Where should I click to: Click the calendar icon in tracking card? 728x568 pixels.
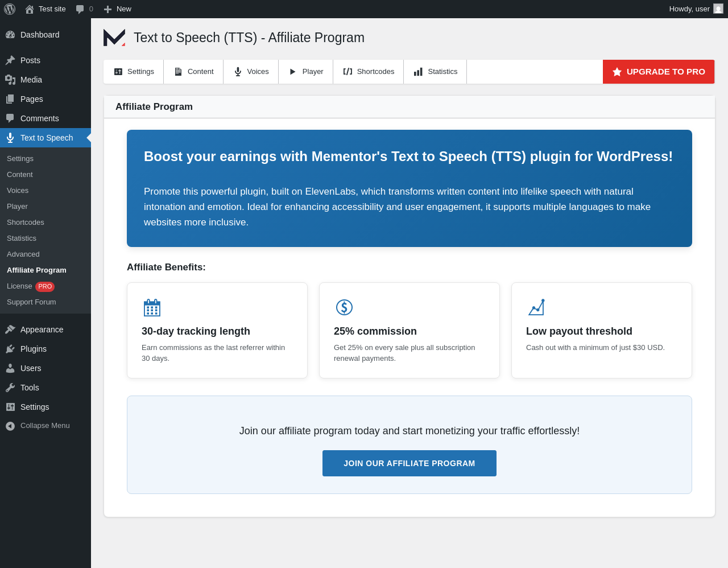click(152, 308)
